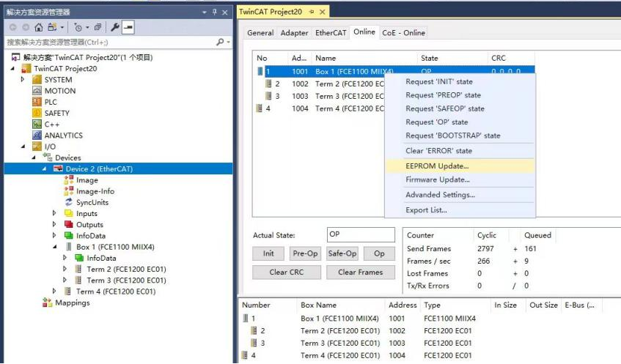The height and width of the screenshot is (364, 621).
Task: Choose Clear 'ERROR' state menu entry
Action: [x=460, y=151]
